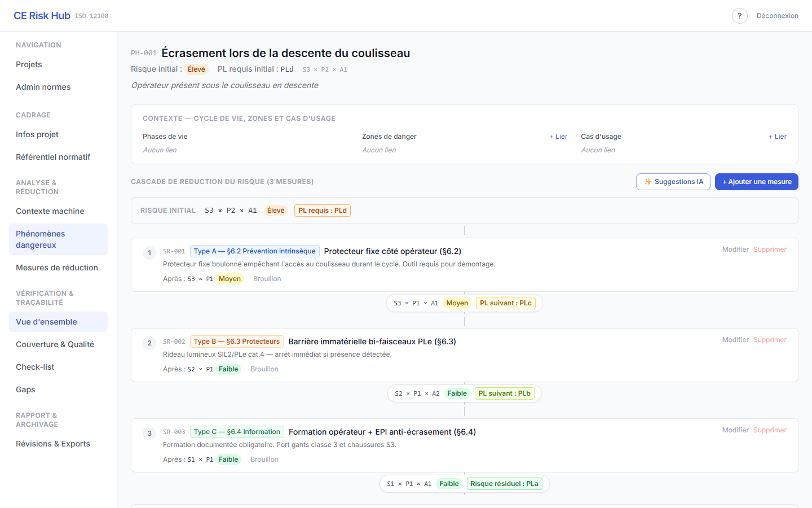This screenshot has width=812, height=508.
Task: Select Phénomènes dangereux in sidebar
Action: click(x=58, y=239)
